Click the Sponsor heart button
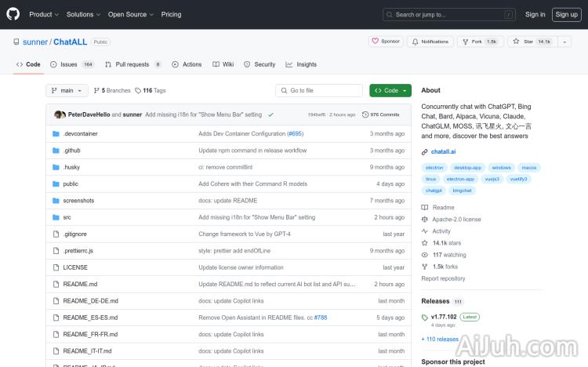Viewport: 588px width, 367px height. point(385,42)
